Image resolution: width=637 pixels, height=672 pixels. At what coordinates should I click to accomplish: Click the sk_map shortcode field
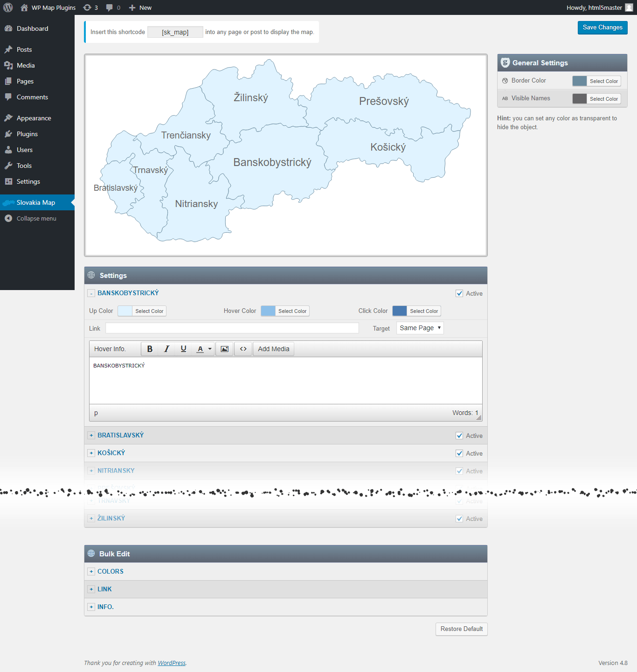click(x=175, y=32)
